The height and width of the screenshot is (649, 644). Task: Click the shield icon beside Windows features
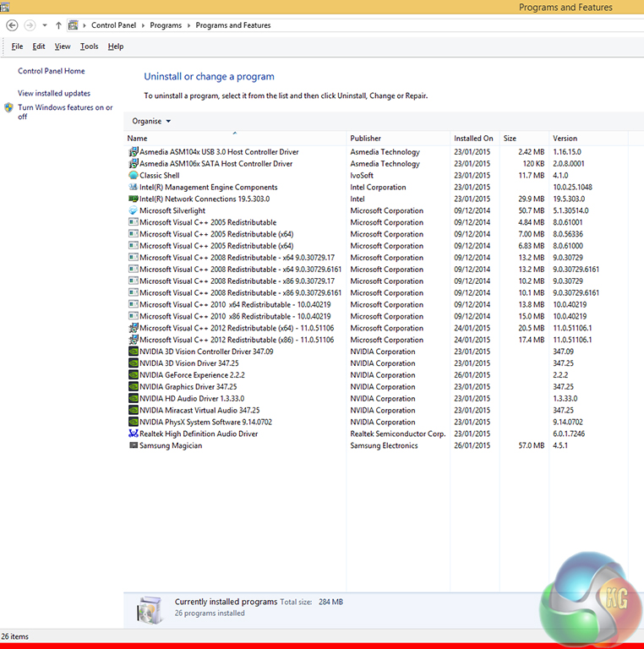click(8, 107)
